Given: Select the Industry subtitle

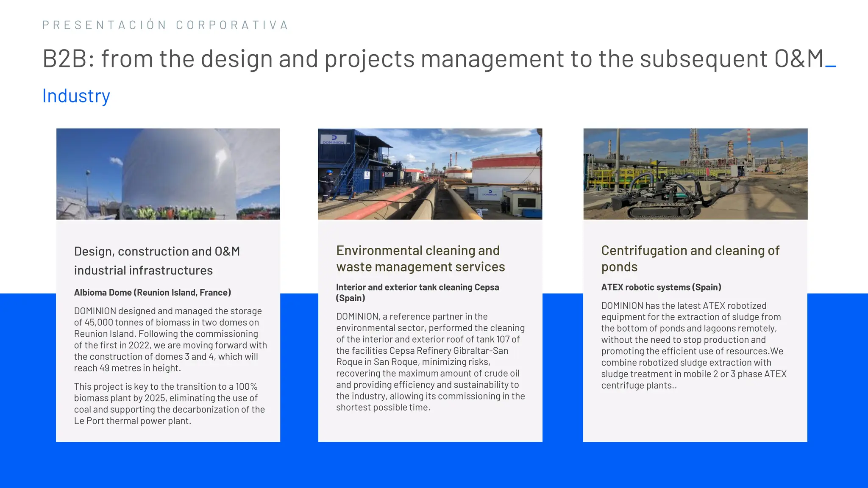Looking at the screenshot, I should point(76,96).
